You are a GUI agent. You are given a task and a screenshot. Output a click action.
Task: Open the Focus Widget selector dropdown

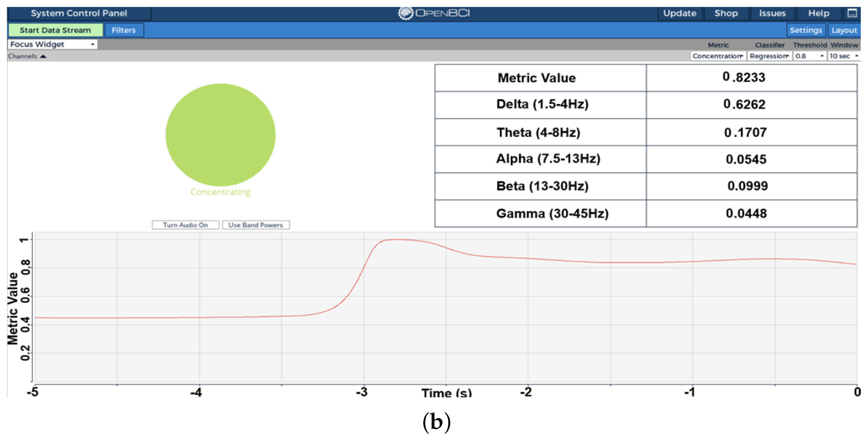pyautogui.click(x=52, y=44)
